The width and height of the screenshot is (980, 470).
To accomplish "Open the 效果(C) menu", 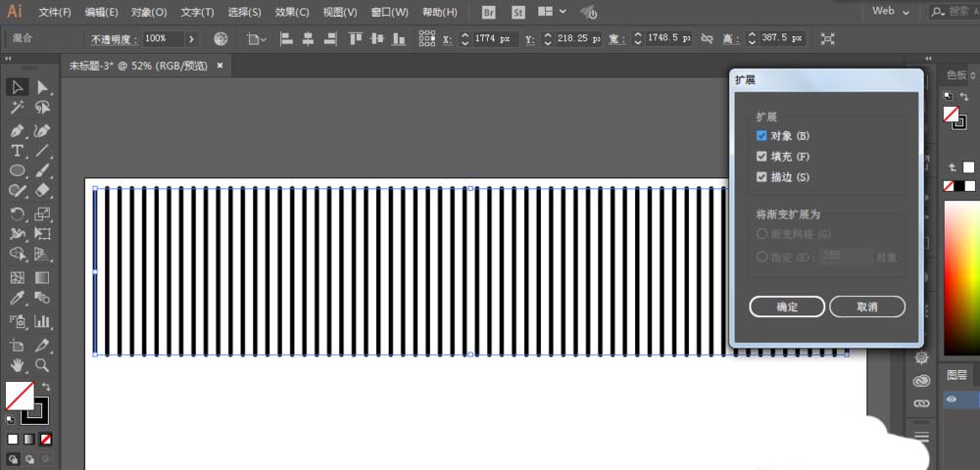I will pyautogui.click(x=292, y=13).
